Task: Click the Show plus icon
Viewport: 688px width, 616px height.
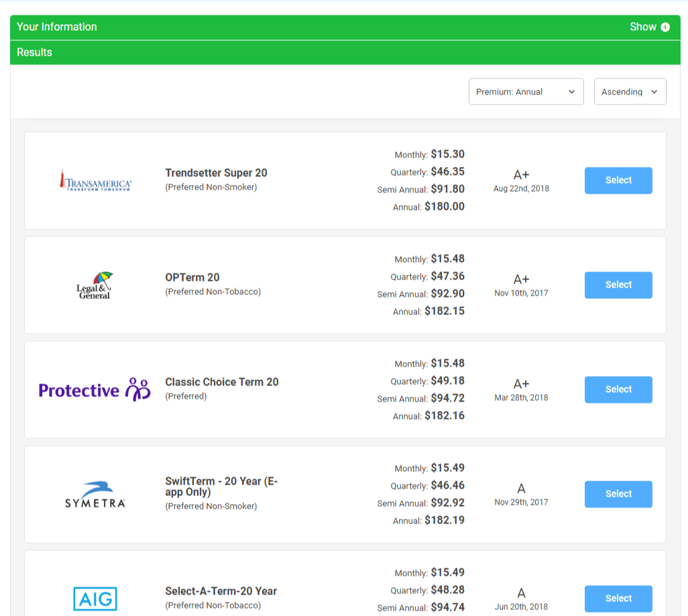Action: [665, 27]
